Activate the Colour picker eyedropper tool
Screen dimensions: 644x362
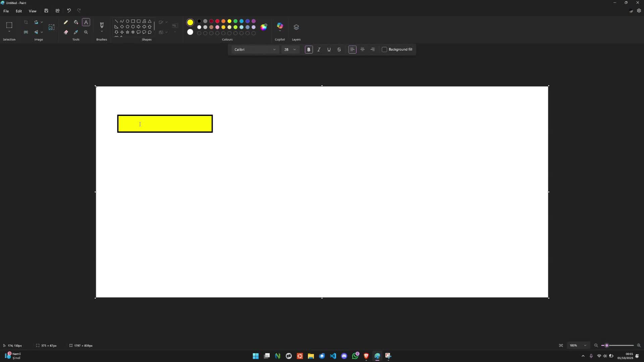click(76, 32)
